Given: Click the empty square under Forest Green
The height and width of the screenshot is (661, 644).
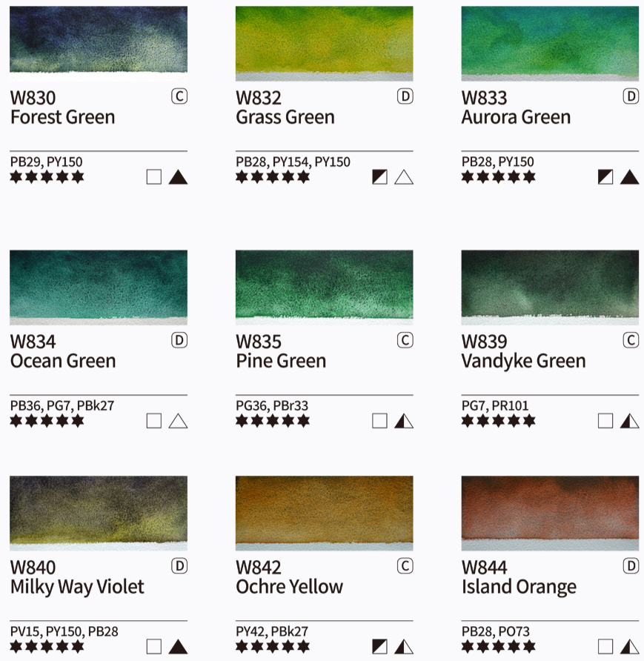Looking at the screenshot, I should [x=154, y=177].
